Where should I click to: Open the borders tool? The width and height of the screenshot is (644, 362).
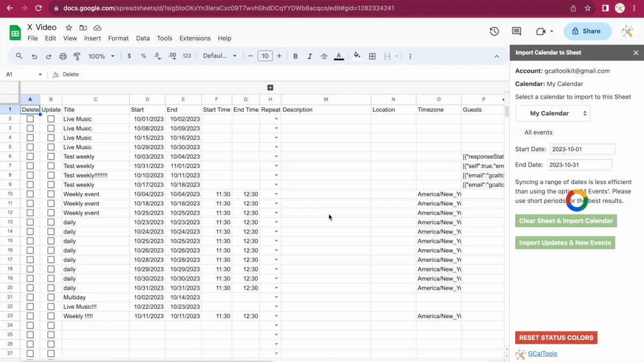coord(372,56)
